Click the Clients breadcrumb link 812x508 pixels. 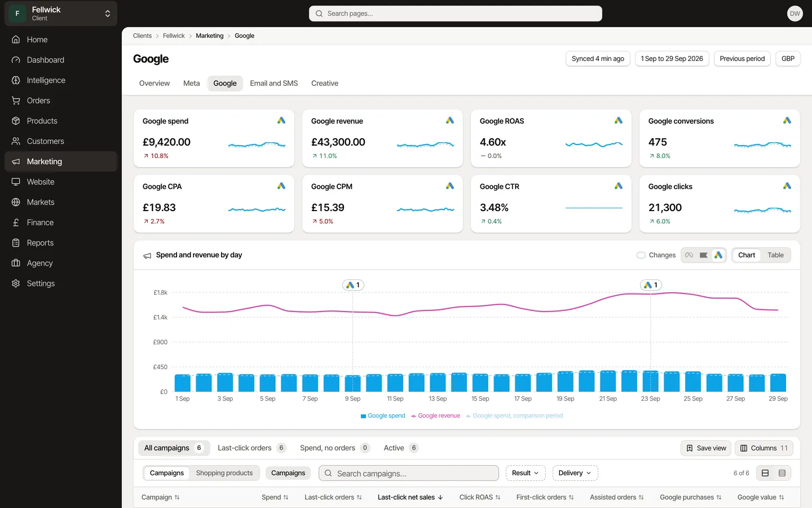142,36
